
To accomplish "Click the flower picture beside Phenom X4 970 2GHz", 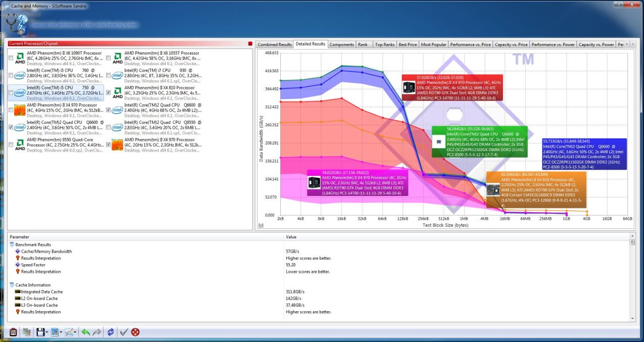I will [x=118, y=144].
